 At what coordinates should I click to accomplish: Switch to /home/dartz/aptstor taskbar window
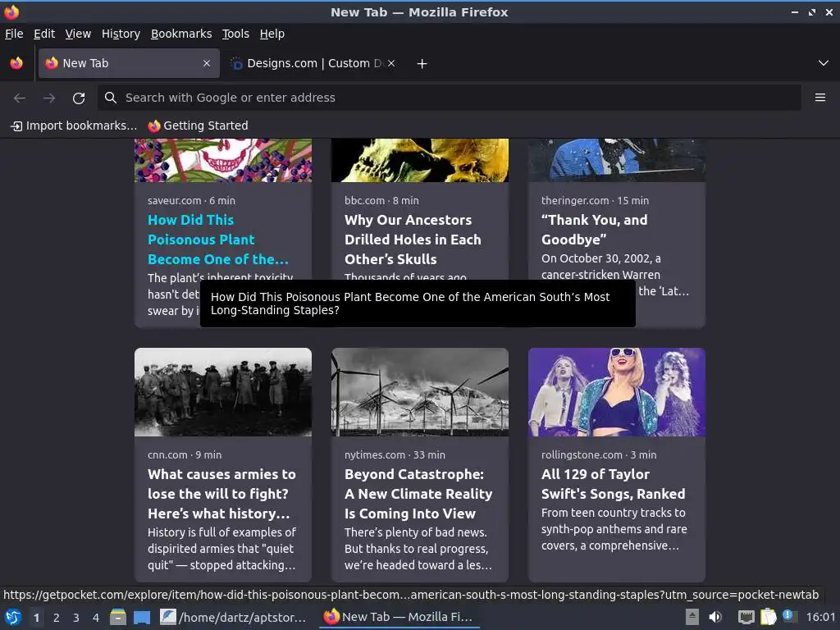tap(234, 617)
